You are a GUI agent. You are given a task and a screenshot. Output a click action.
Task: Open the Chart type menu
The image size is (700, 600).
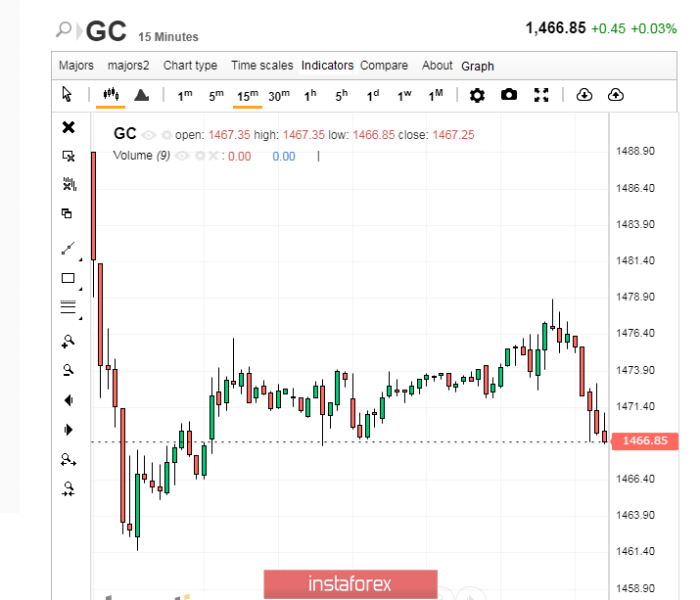pos(190,66)
